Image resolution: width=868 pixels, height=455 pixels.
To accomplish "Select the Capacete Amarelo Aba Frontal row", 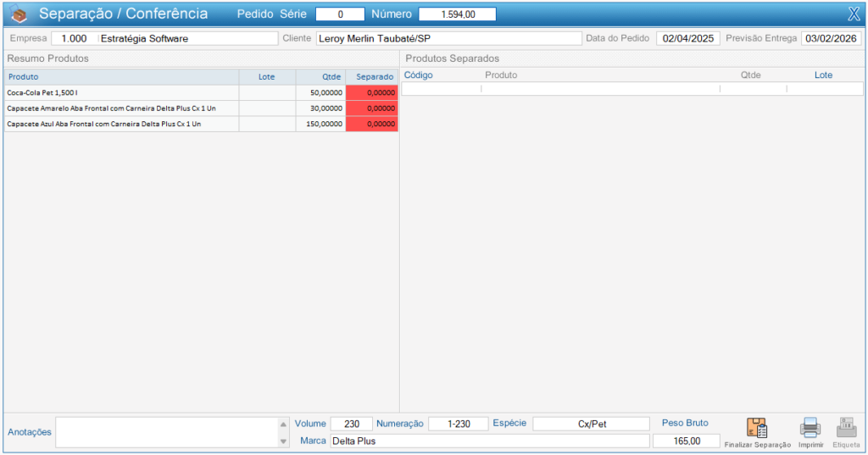I will point(121,108).
